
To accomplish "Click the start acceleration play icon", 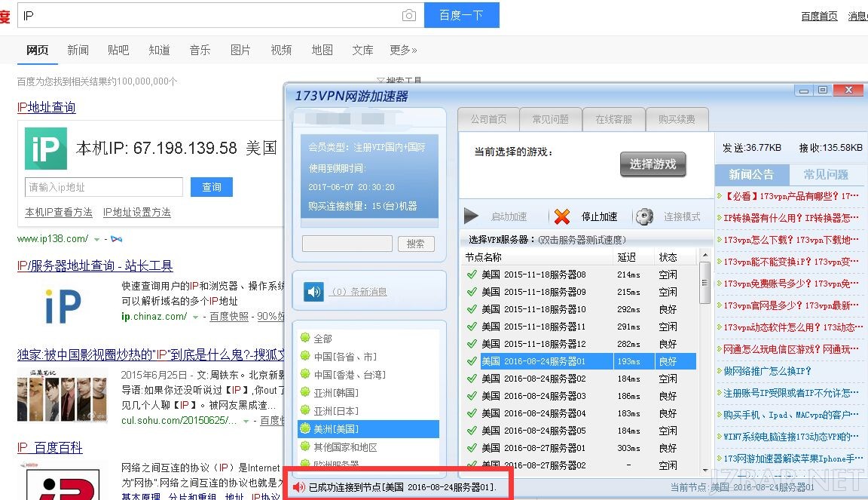I will click(x=471, y=216).
